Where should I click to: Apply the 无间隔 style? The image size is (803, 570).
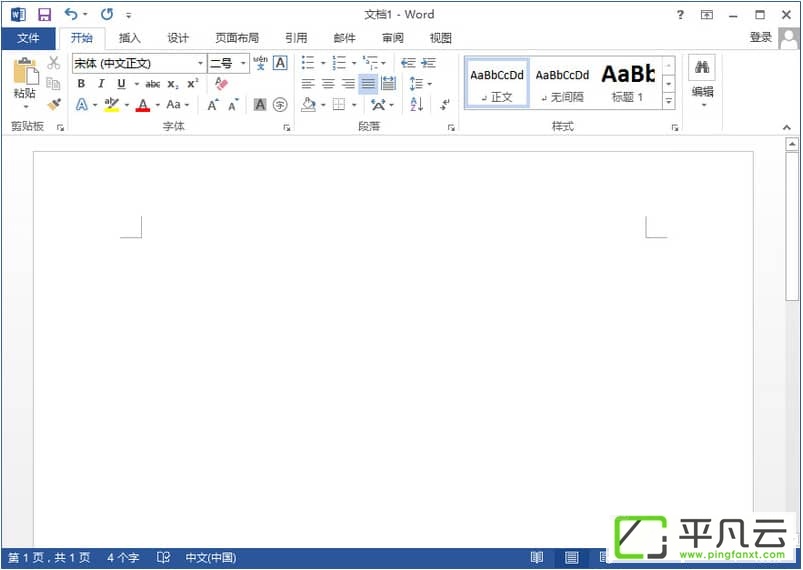click(x=562, y=82)
